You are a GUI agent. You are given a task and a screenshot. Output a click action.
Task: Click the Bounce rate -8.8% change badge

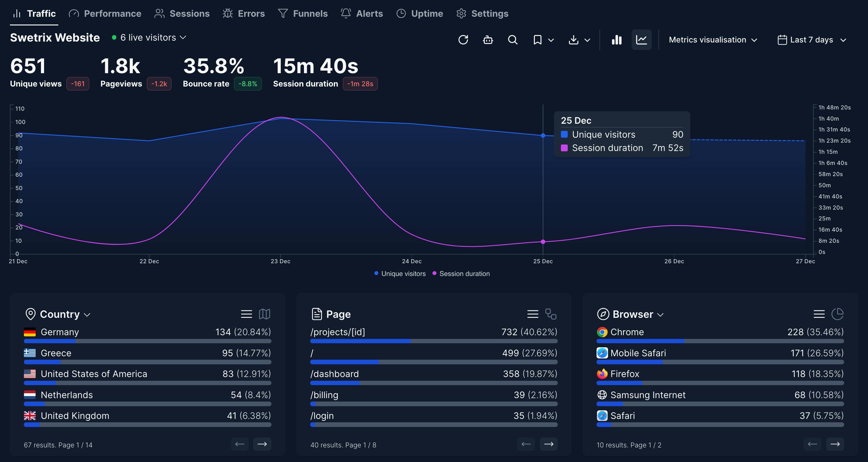pos(248,84)
